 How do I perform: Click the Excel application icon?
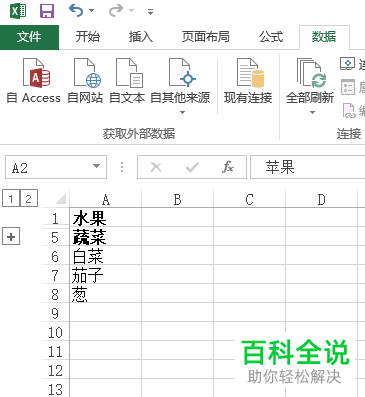point(18,11)
